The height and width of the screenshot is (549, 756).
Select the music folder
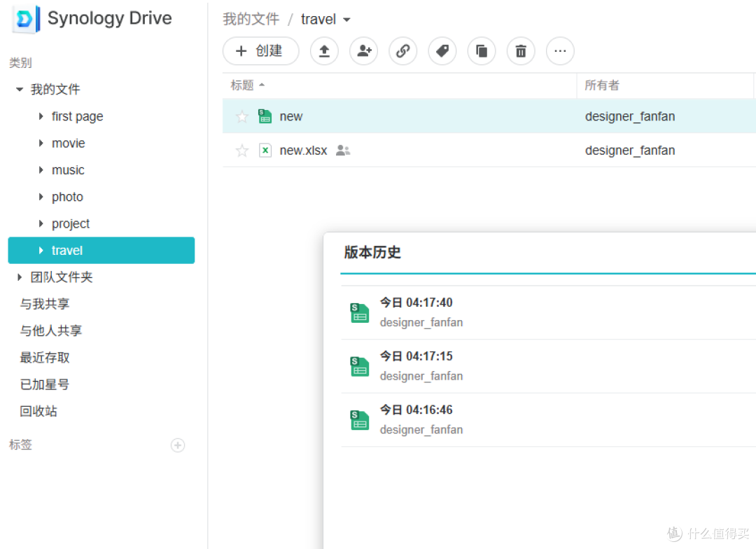click(68, 170)
